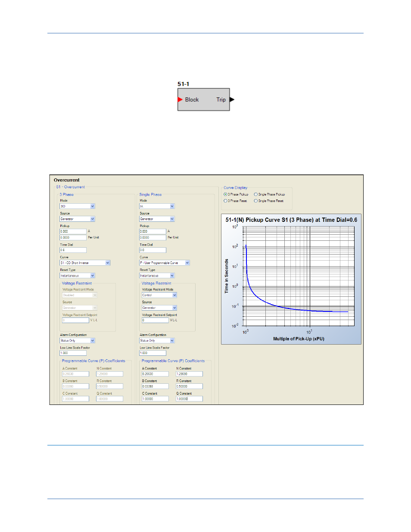Click Single Phase Q Constant field

189,399
